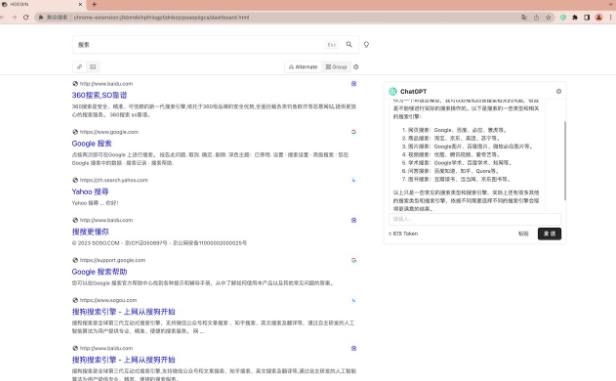Image resolution: width=616 pixels, height=381 pixels.
Task: Click the magnifier search icon in search box
Action: point(349,44)
